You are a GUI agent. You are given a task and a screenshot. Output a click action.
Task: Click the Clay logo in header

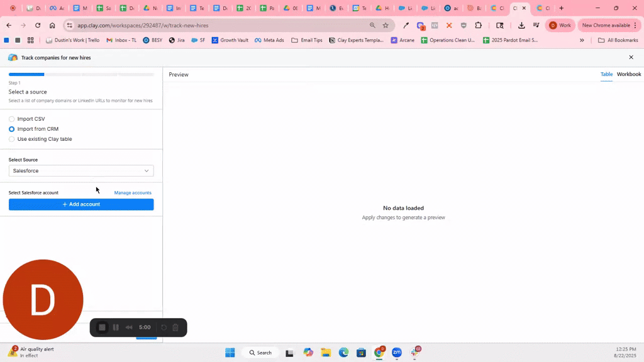[x=13, y=57]
